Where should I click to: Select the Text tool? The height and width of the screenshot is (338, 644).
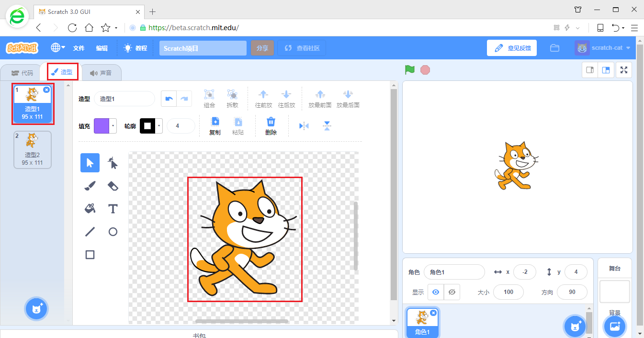tap(113, 209)
